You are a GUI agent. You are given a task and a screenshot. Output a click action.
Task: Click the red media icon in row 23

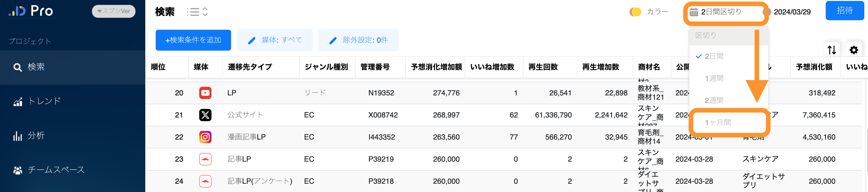pos(205,159)
